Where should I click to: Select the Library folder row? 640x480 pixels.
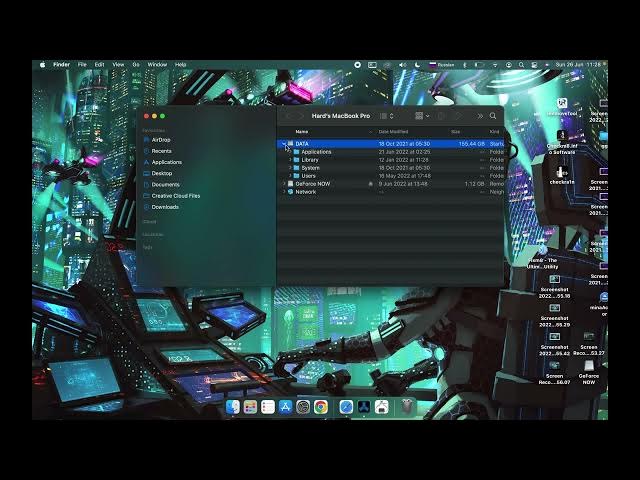click(x=390, y=160)
